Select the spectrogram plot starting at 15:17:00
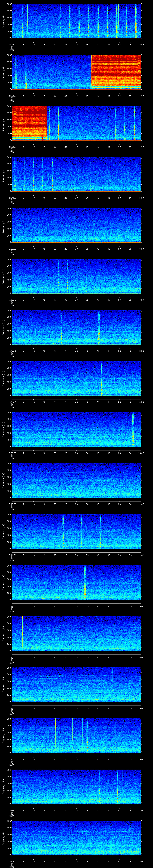The image size is (153, 868). point(77,837)
